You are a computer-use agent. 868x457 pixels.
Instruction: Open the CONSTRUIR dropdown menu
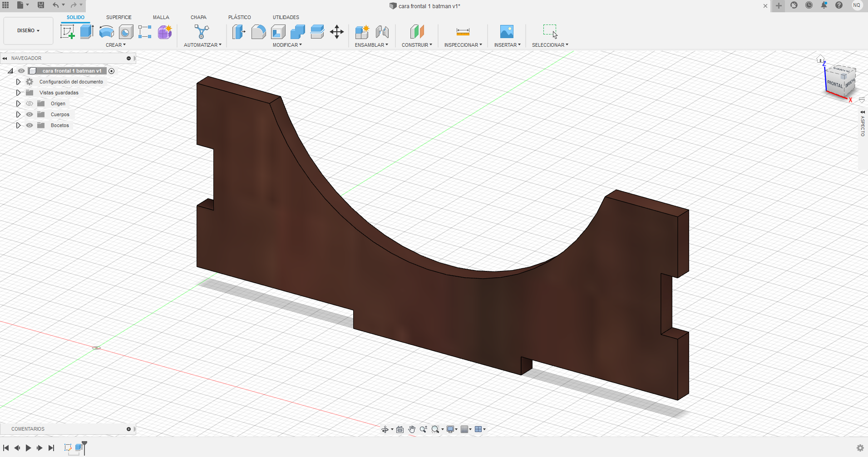click(x=417, y=45)
